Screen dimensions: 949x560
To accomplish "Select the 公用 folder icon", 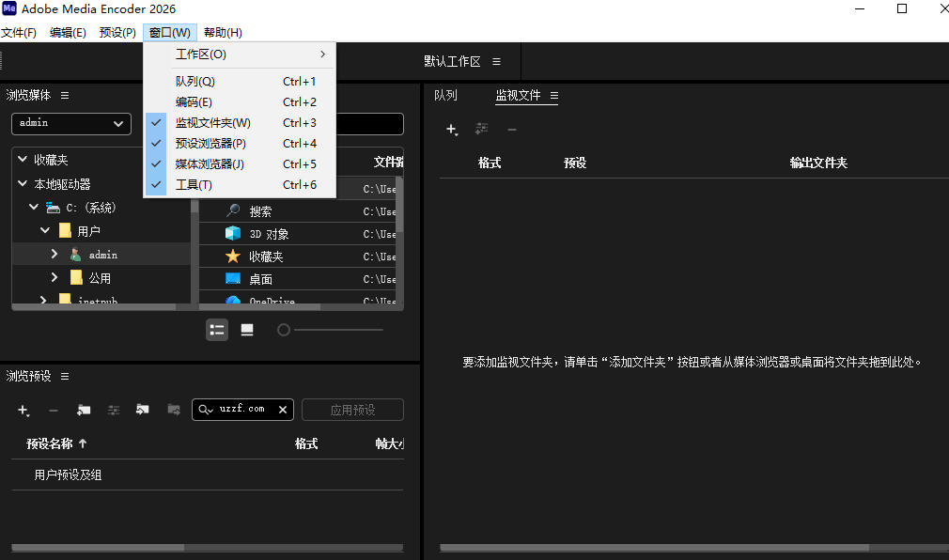I will 76,278.
